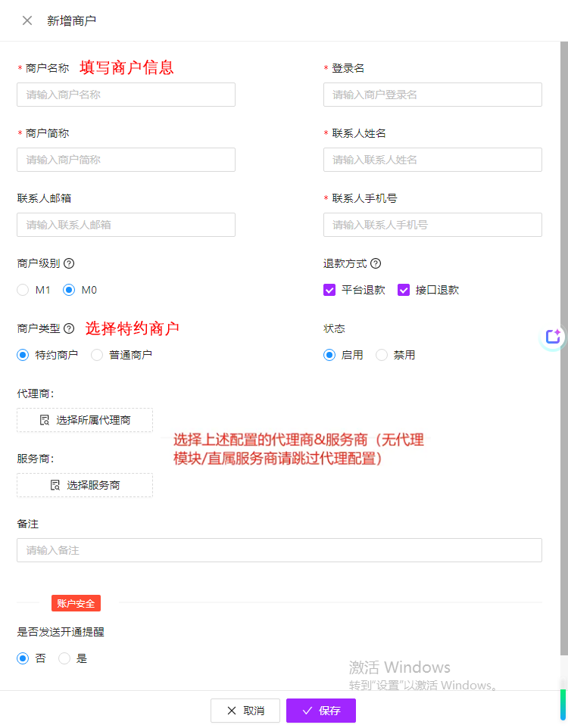Click the 联系人手机号 input field

(x=432, y=225)
